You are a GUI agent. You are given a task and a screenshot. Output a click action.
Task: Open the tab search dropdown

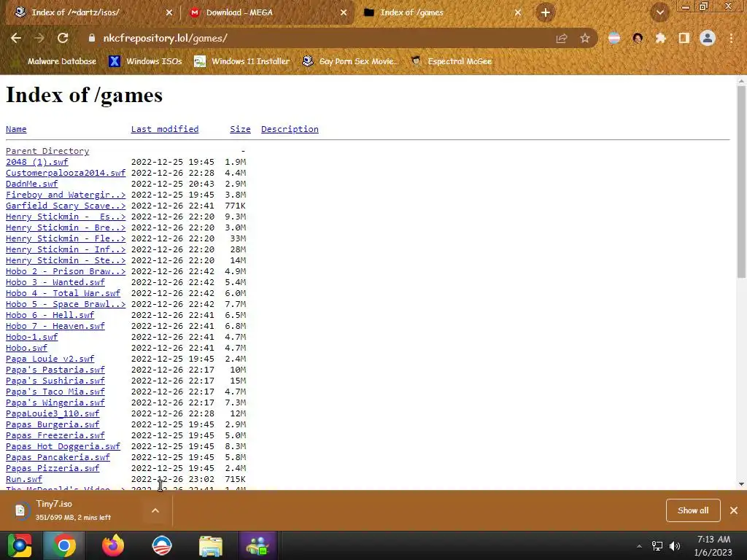coord(659,13)
